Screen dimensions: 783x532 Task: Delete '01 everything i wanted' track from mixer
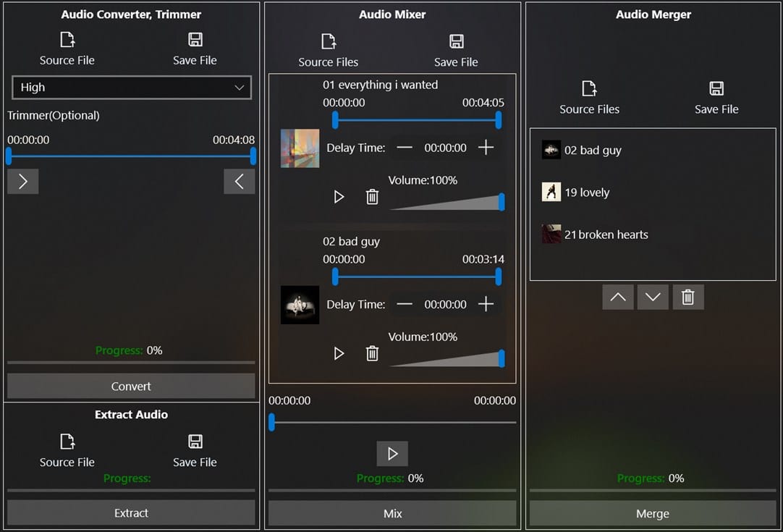coord(372,196)
